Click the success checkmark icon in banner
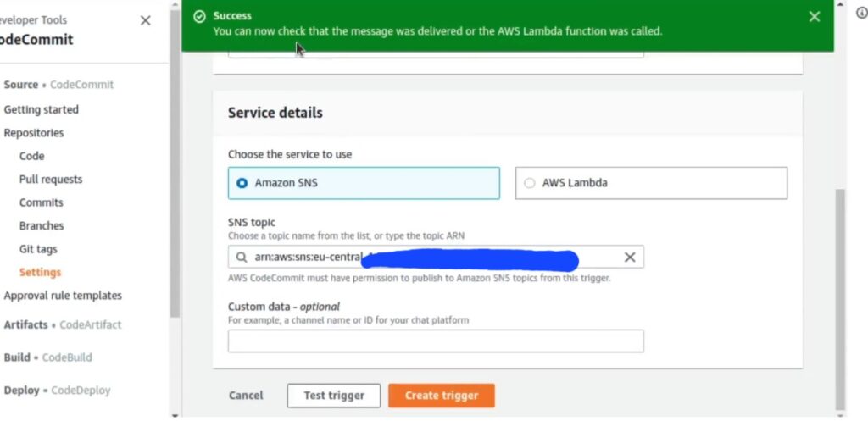868x421 pixels. (x=199, y=17)
